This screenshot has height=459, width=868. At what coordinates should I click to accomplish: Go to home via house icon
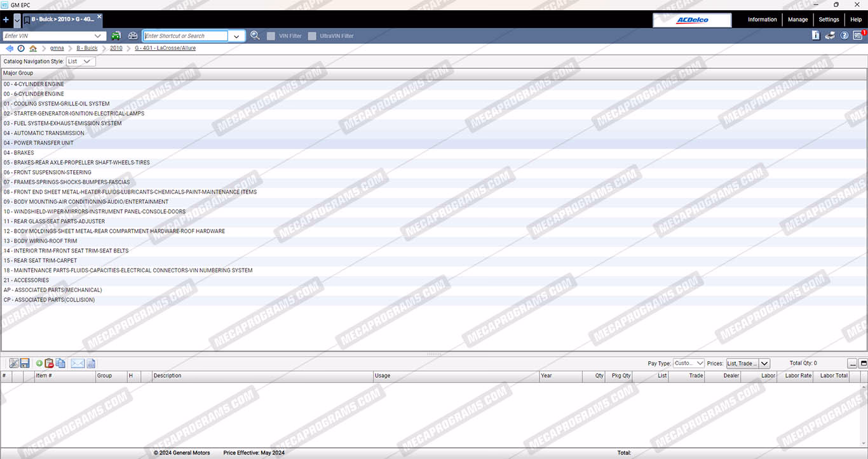click(x=33, y=48)
